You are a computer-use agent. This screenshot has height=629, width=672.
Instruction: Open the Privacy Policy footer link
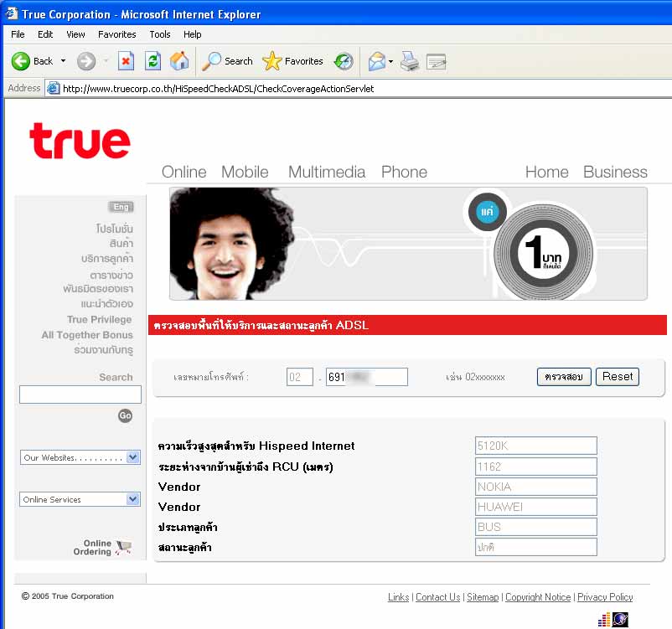click(605, 597)
